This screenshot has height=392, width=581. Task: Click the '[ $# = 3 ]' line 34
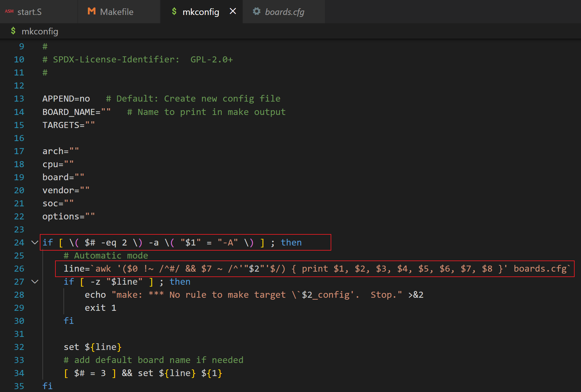[143, 373]
